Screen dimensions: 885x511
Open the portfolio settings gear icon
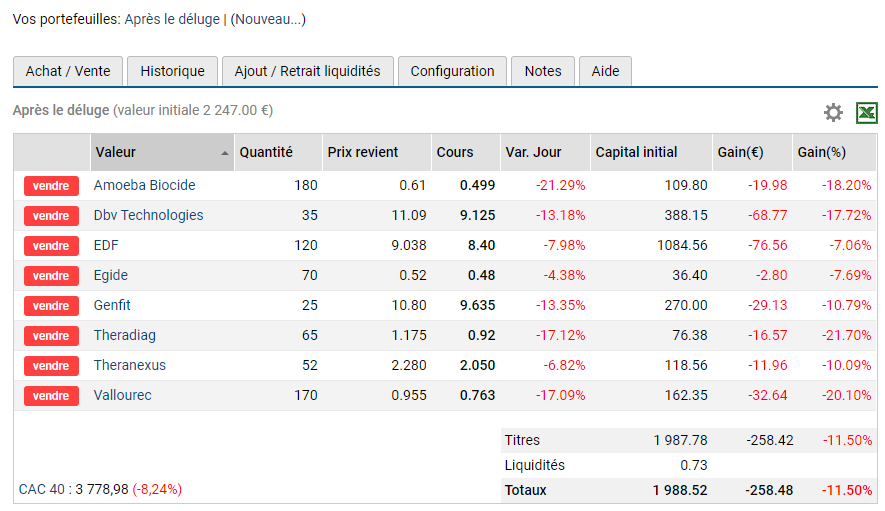coord(833,112)
